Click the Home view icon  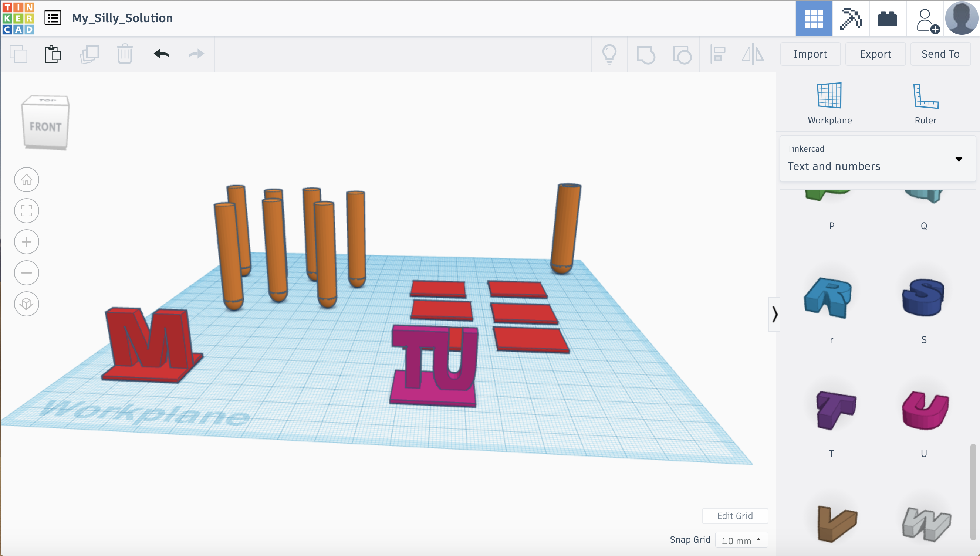26,179
